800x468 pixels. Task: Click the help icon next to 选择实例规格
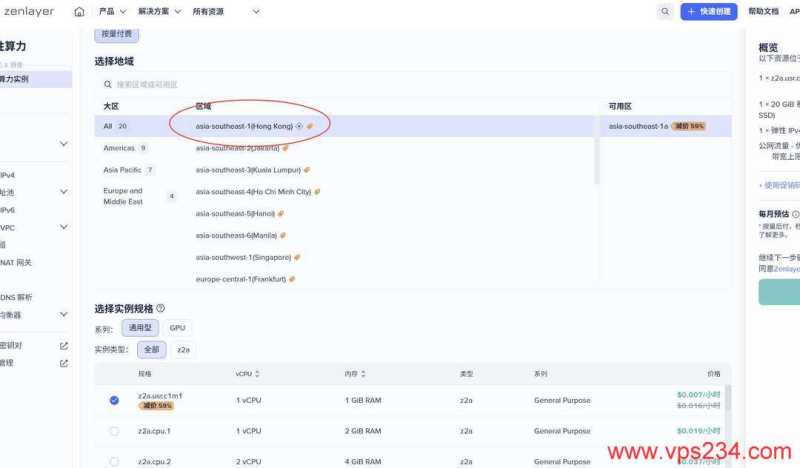[161, 308]
